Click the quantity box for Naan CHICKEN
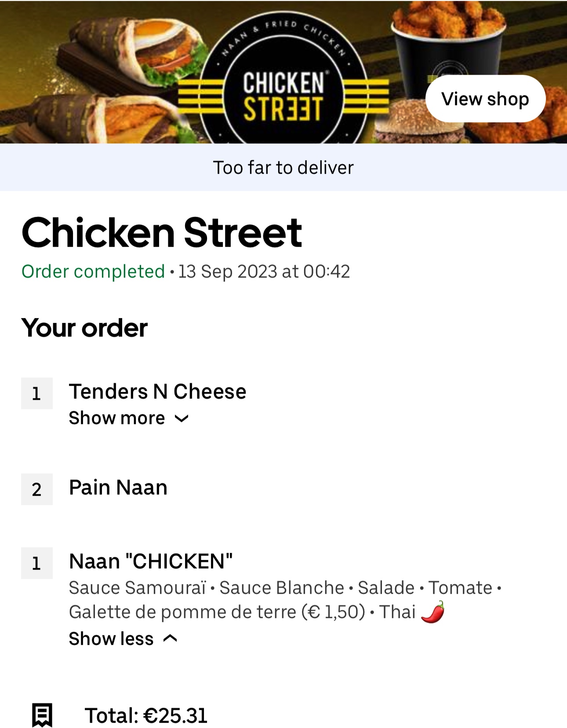 coord(37,563)
